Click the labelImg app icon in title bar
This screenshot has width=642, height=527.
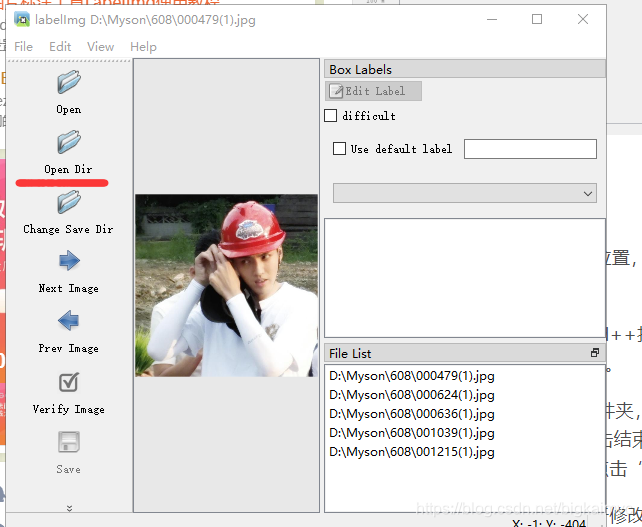(x=22, y=19)
